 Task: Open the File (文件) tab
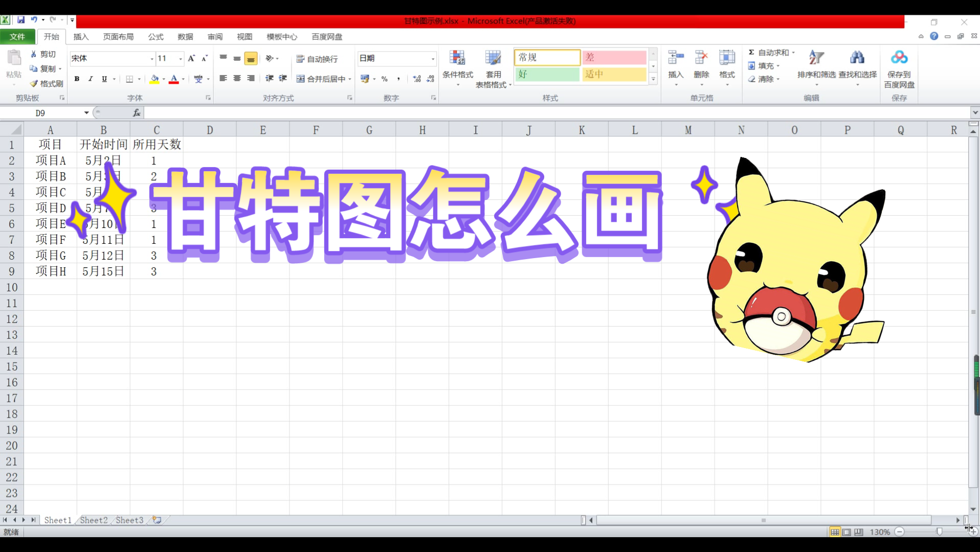(x=17, y=37)
